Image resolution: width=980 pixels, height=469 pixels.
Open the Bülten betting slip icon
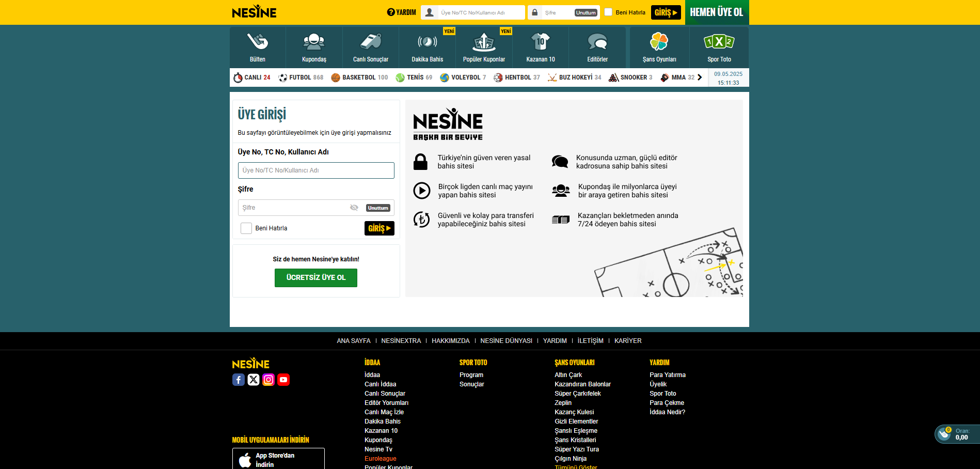[258, 41]
